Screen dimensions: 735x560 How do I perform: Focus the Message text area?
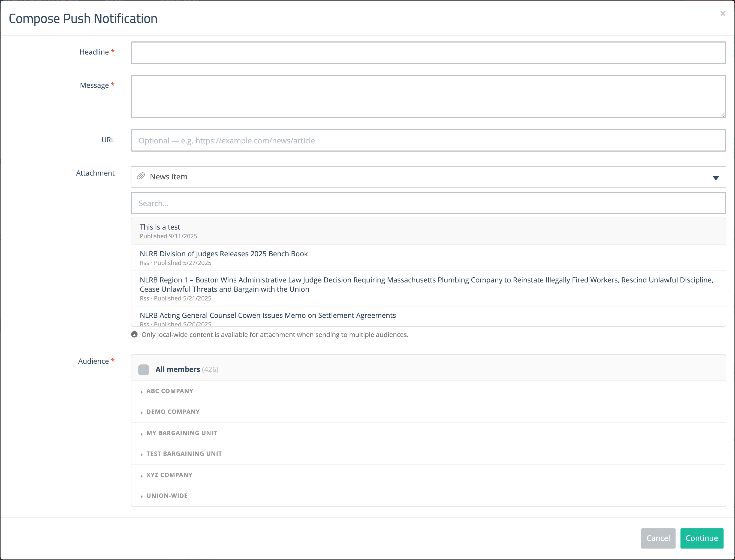coord(428,96)
